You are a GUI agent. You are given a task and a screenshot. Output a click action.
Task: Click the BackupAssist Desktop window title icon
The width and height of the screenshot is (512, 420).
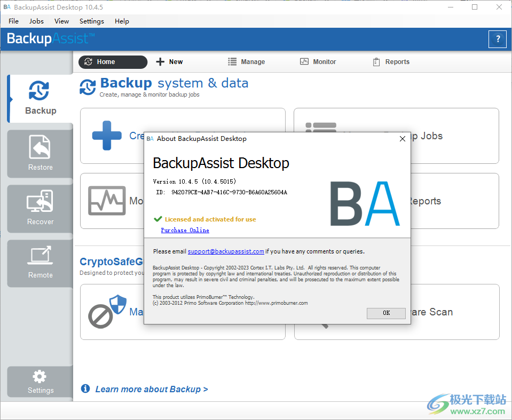tap(7, 7)
